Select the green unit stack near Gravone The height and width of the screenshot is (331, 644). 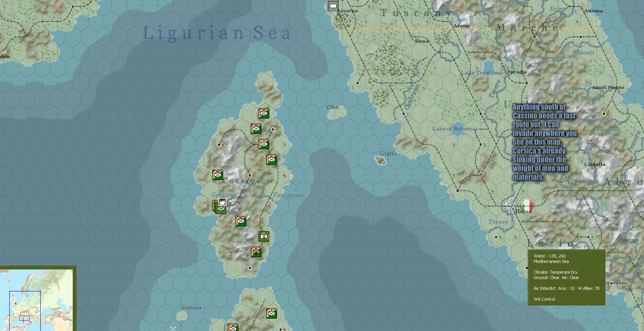(220, 208)
